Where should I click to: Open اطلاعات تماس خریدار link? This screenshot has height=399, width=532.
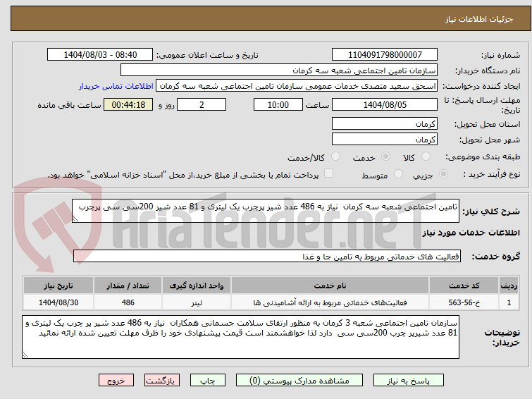point(116,86)
